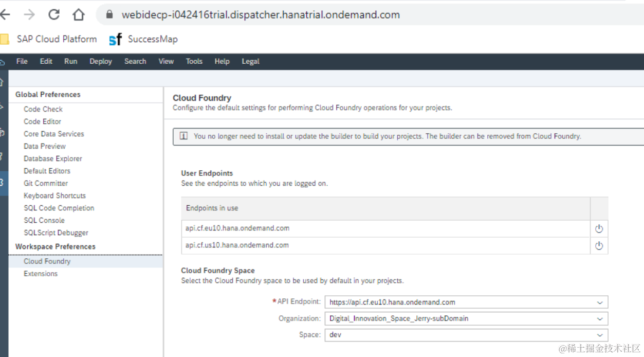Click the Cloud Foundry Space heading
Image resolution: width=644 pixels, height=357 pixels.
tap(218, 271)
